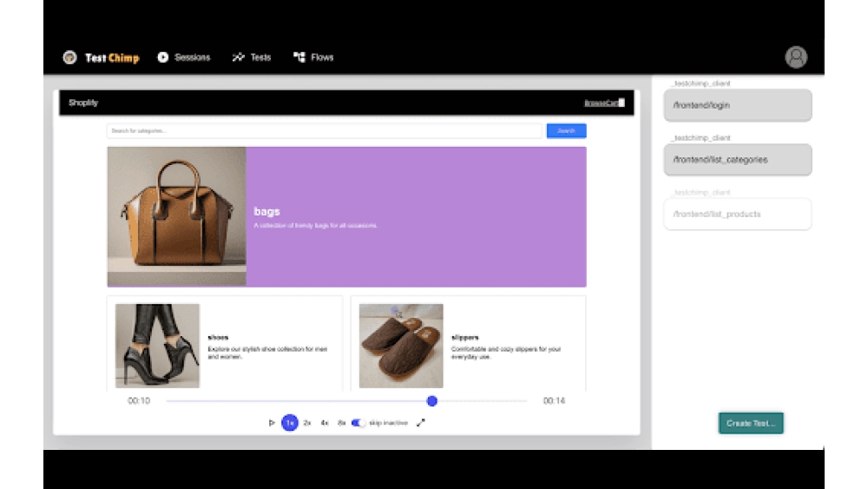Enter fullscreen replay mode
The height and width of the screenshot is (489, 868).
(421, 423)
